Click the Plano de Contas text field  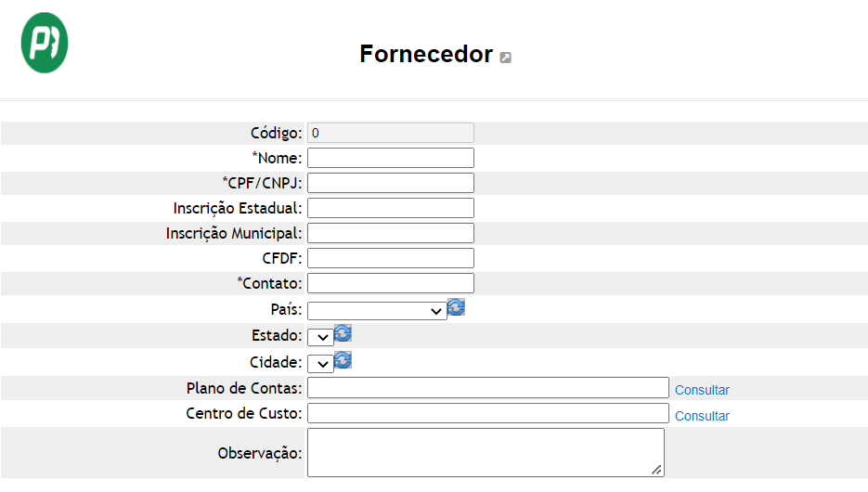(488, 387)
